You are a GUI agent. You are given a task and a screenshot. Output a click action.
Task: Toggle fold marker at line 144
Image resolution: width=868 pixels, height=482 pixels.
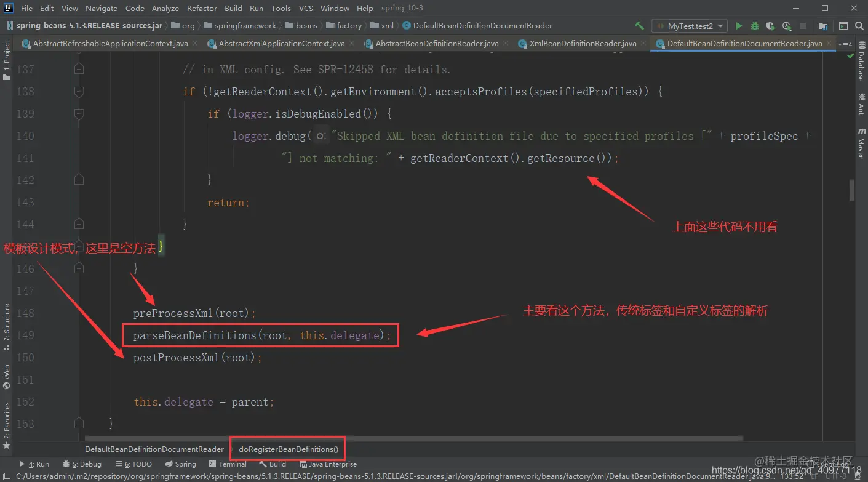point(79,225)
